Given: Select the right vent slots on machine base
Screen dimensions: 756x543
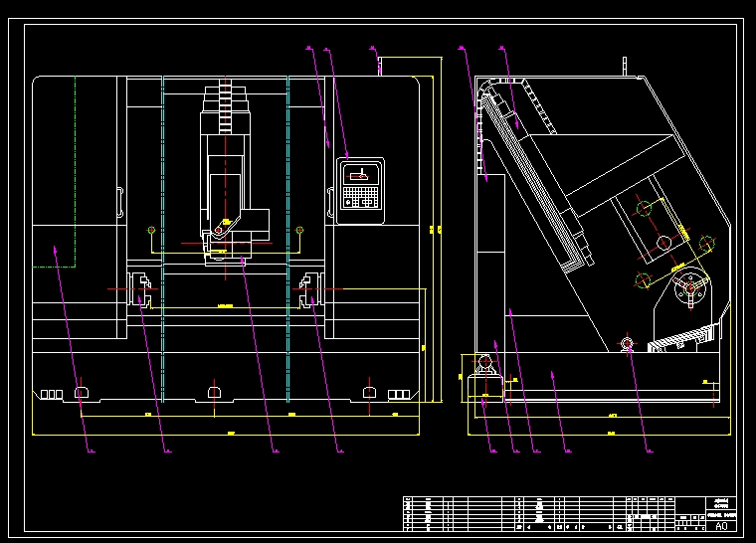Looking at the screenshot, I should click(x=399, y=395).
